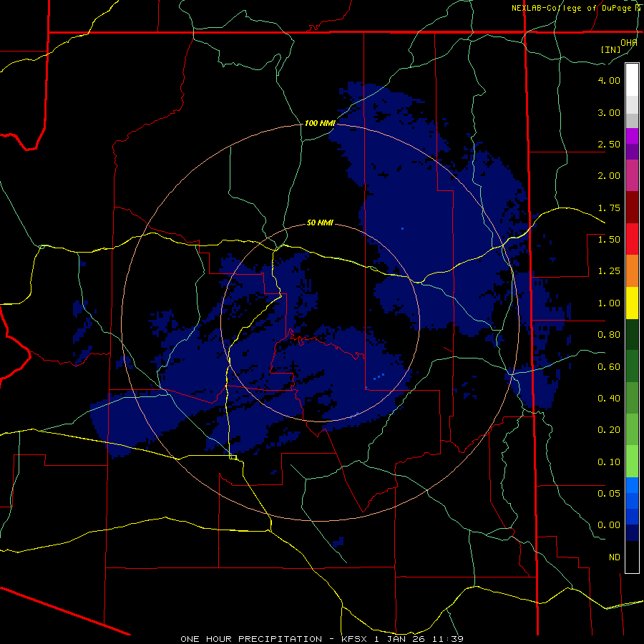Click the 2.00 legend value
The width and height of the screenshot is (644, 644).
point(609,176)
